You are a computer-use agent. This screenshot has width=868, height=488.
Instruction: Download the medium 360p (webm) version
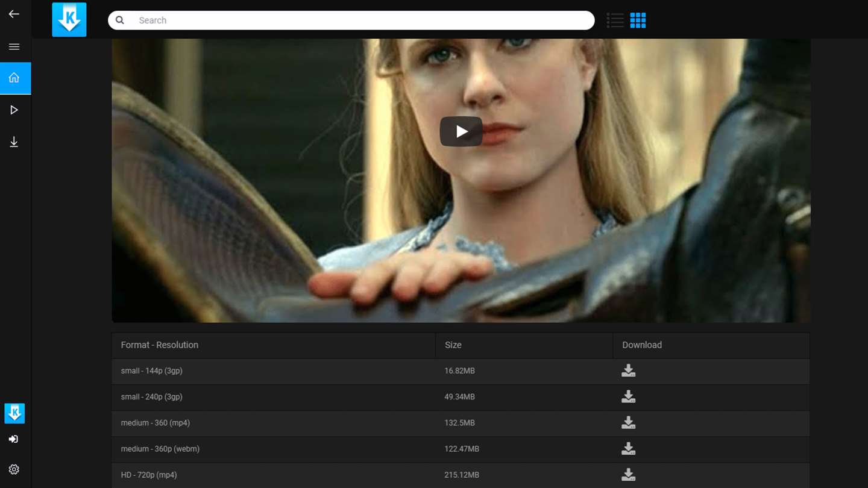tap(628, 449)
